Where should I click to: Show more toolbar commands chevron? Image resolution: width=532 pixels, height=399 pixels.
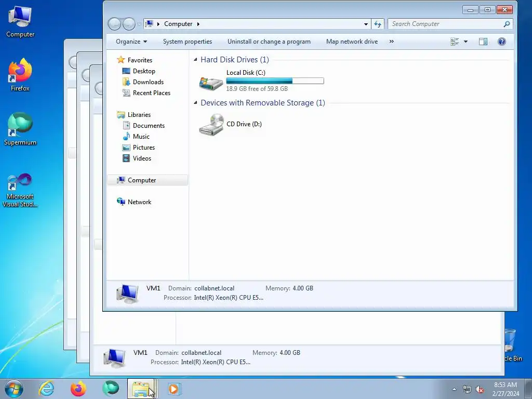pos(392,42)
